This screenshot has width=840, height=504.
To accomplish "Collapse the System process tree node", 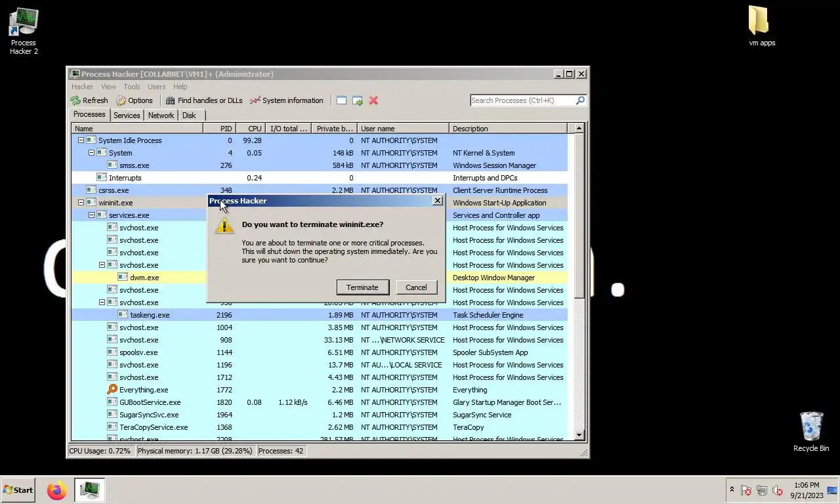I will 91,153.
